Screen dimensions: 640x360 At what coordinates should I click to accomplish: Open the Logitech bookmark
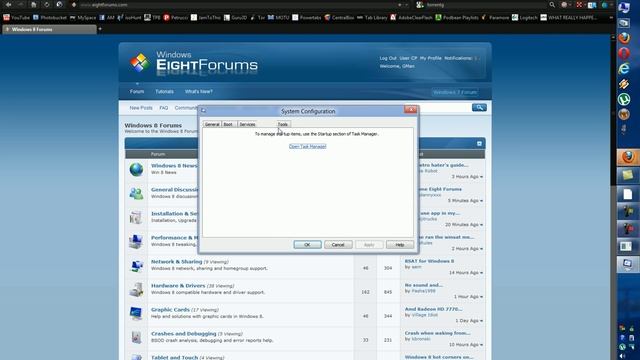(525, 18)
